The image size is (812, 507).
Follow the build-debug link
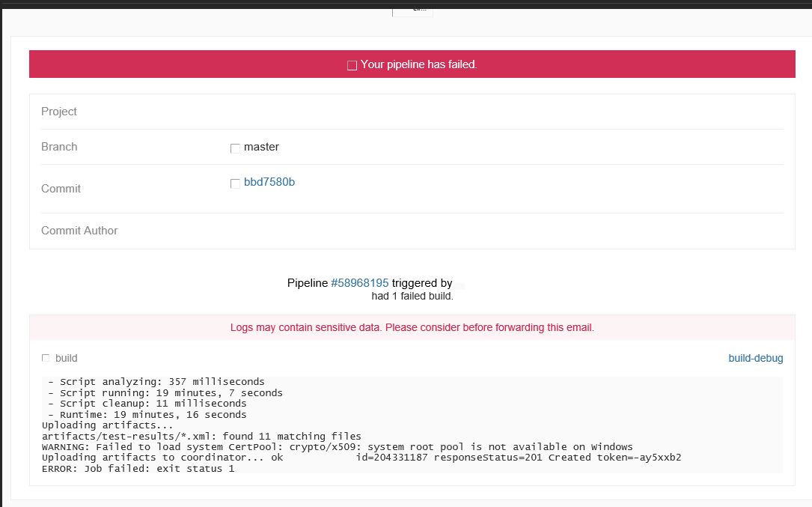point(755,358)
